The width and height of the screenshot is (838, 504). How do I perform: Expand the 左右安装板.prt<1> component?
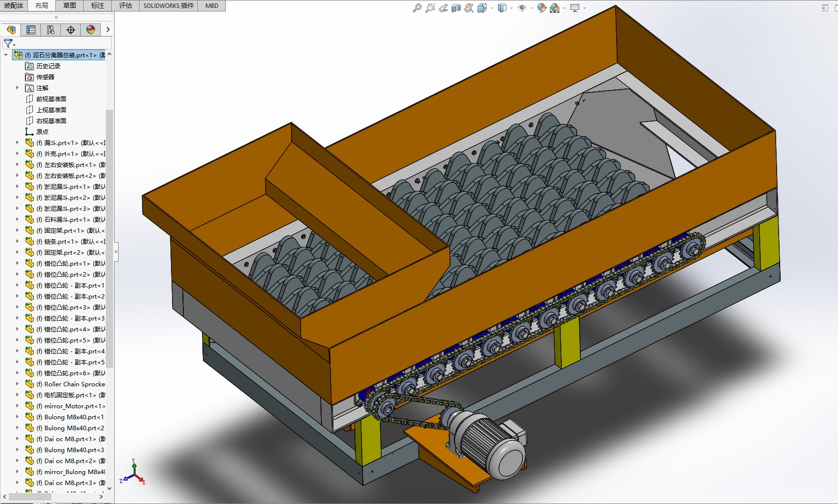(17, 165)
